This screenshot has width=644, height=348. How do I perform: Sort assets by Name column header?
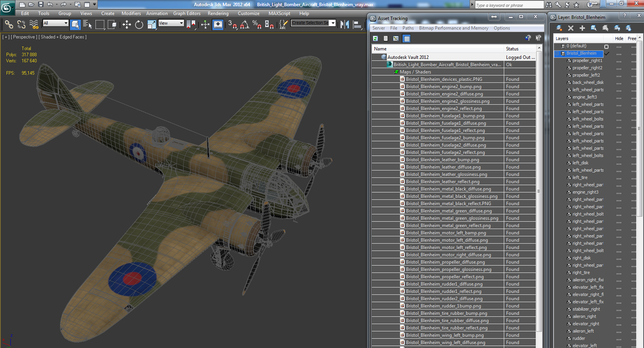pyautogui.click(x=437, y=49)
